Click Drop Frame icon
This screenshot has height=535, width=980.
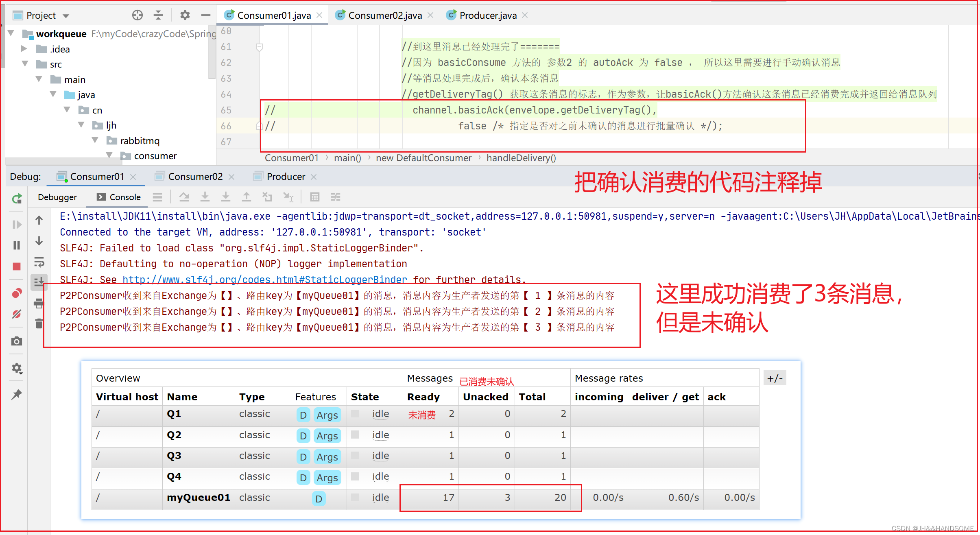pos(267,197)
